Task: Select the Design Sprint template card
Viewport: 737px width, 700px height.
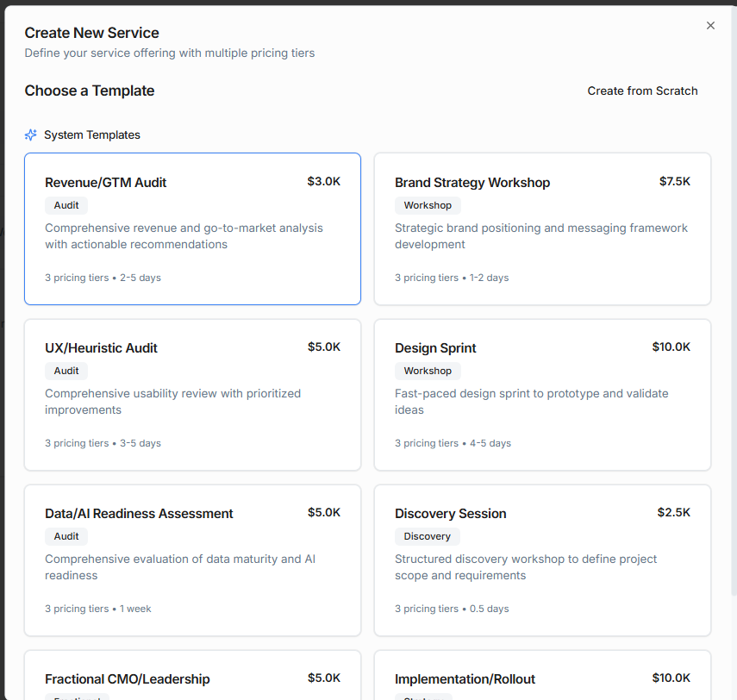Action: tap(542, 394)
